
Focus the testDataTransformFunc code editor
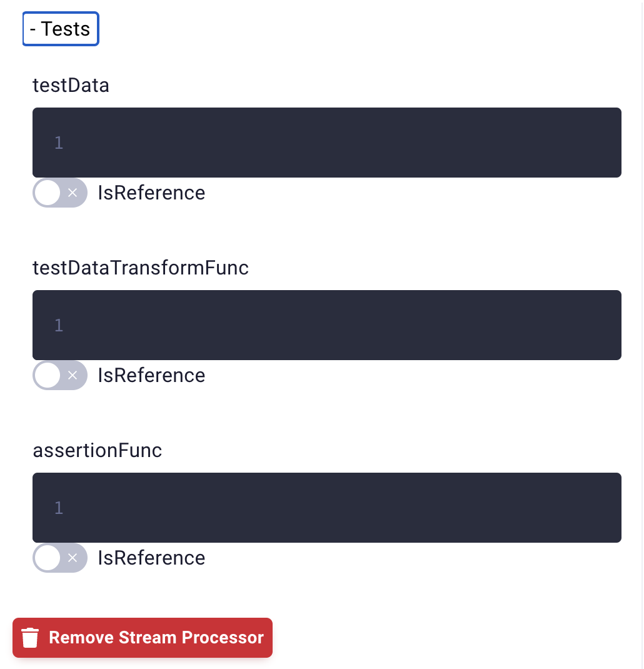pos(327,325)
